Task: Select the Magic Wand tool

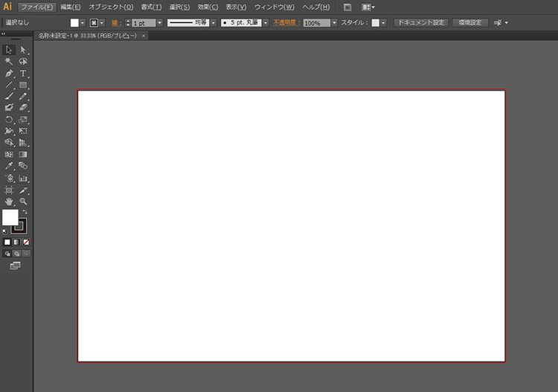Action: click(9, 62)
